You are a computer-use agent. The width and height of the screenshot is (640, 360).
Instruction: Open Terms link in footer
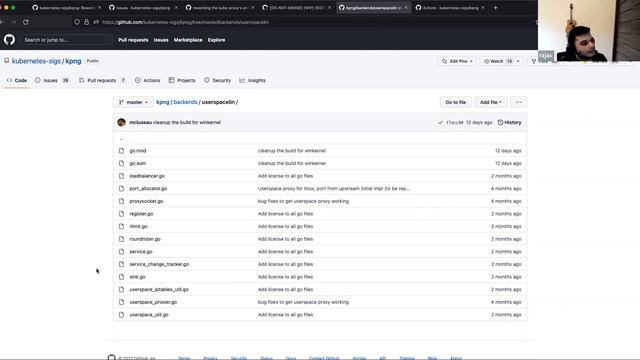click(x=184, y=358)
